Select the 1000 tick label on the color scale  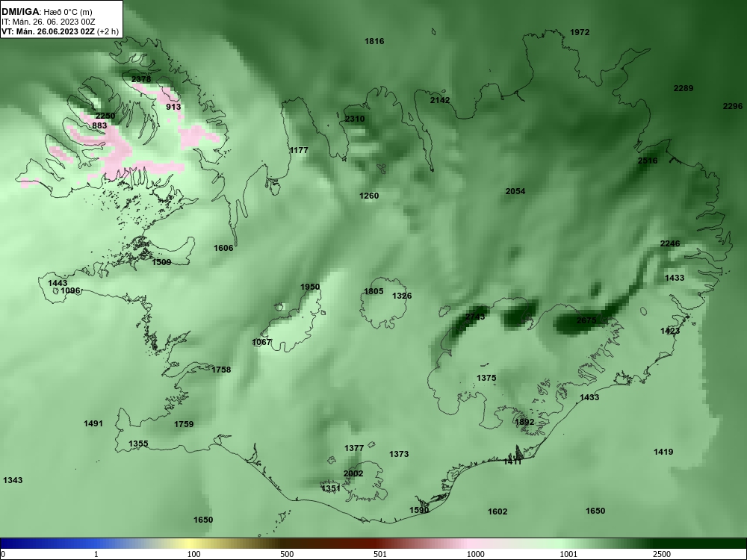[x=475, y=554]
